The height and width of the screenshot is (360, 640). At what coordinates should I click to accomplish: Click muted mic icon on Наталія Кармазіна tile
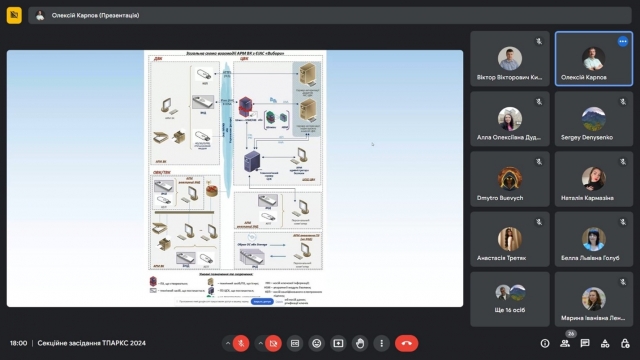click(623, 162)
